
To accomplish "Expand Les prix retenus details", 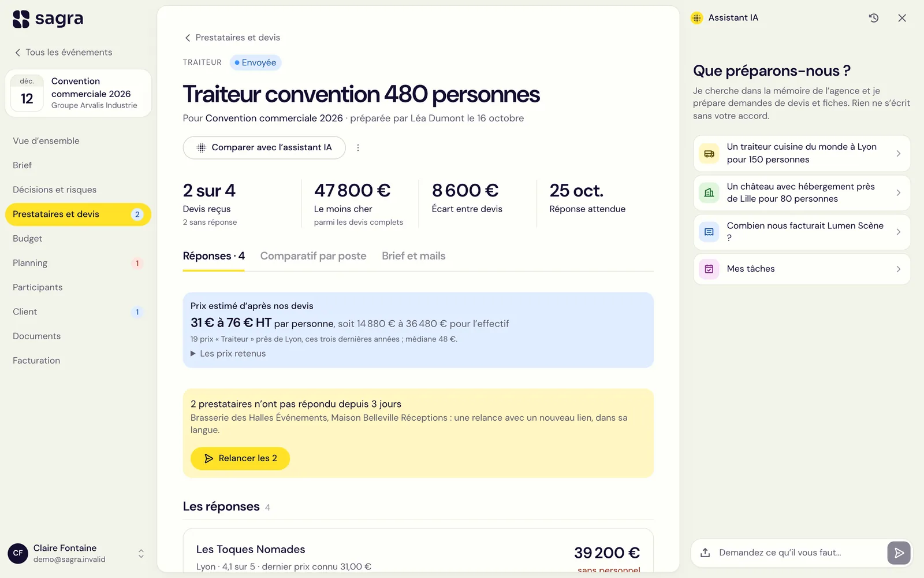I will 228,354.
